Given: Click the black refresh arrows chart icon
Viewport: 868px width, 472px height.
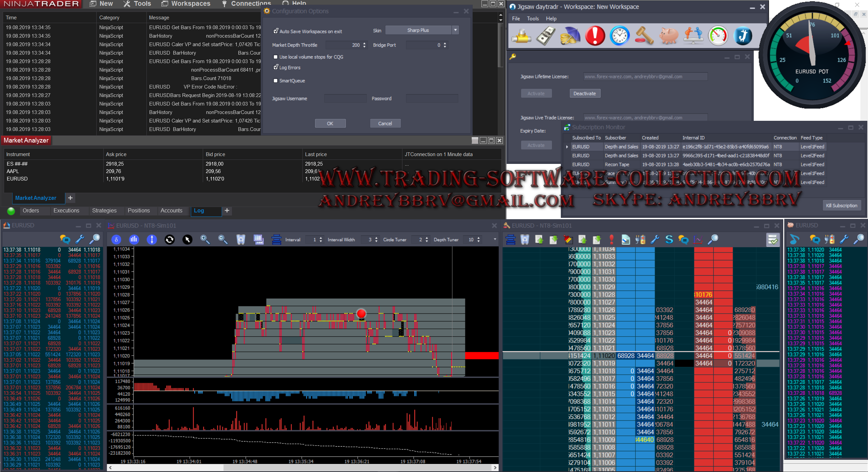Looking at the screenshot, I should tap(170, 240).
